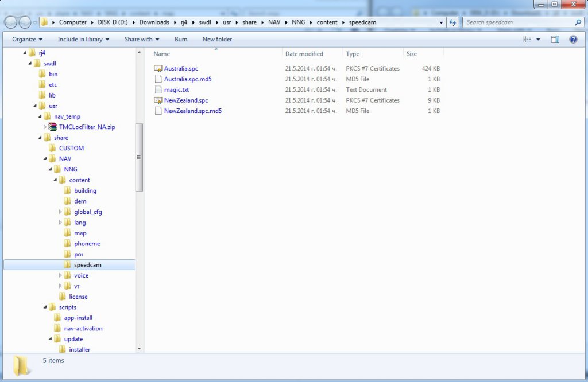The width and height of the screenshot is (588, 382).
Task: Open the Organize dropdown menu
Action: tap(27, 39)
